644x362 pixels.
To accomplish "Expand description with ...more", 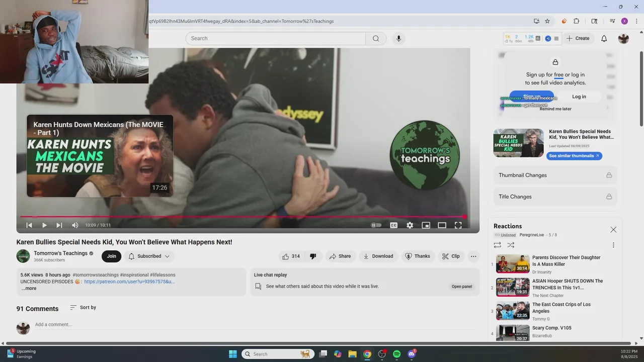I will 29,288.
